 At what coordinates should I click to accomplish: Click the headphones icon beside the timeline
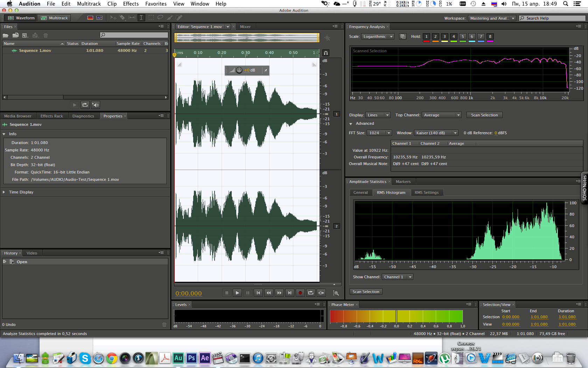pyautogui.click(x=326, y=53)
